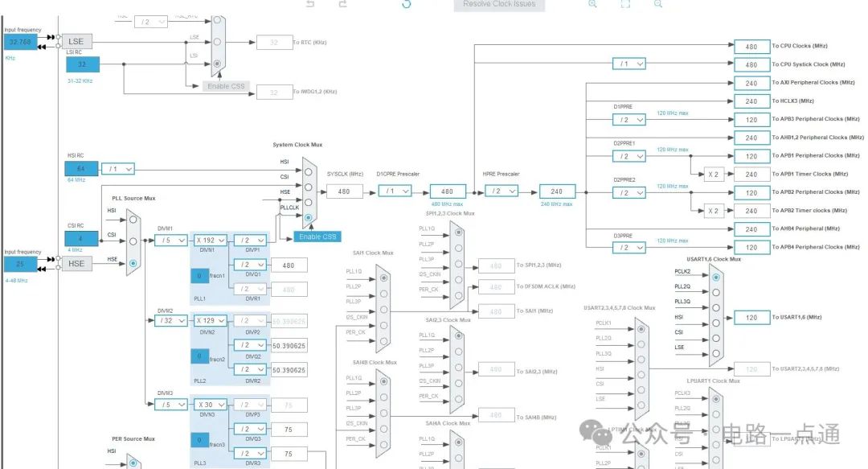Select PLLCLK in the System Clock Mux
The width and height of the screenshot is (868, 469).
tap(309, 217)
